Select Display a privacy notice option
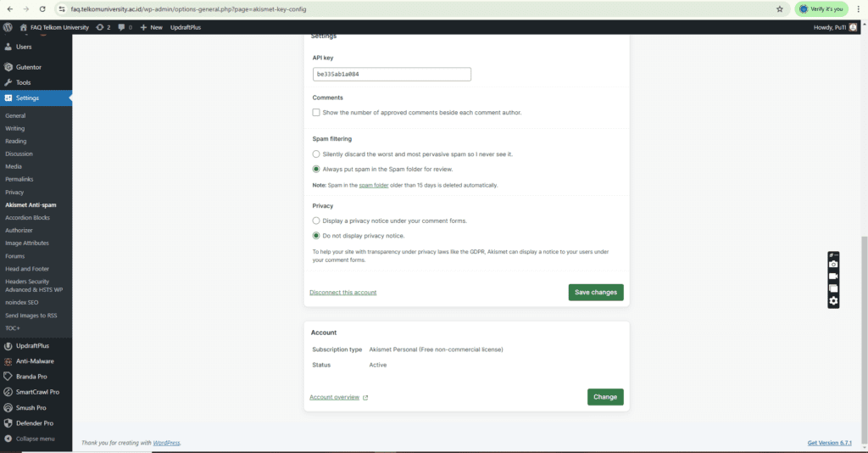Screen dimensions: 868x453 click(x=316, y=221)
